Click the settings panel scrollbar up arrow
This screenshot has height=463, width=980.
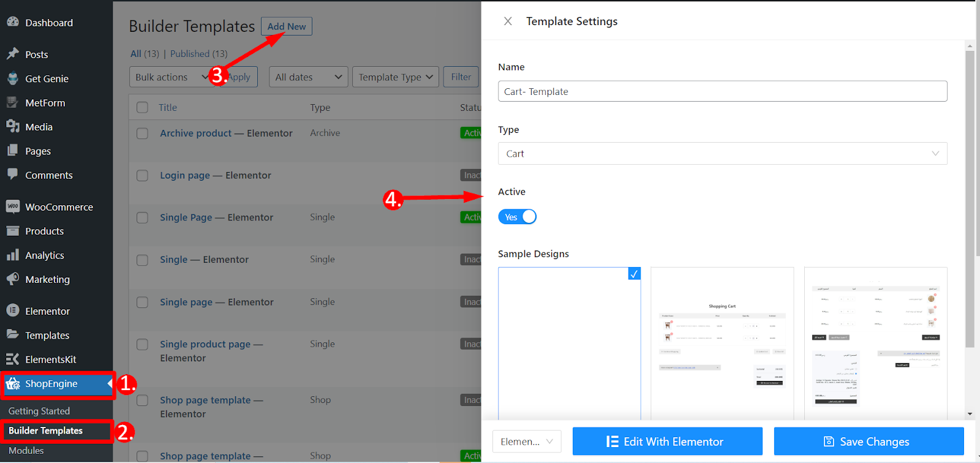tap(970, 46)
